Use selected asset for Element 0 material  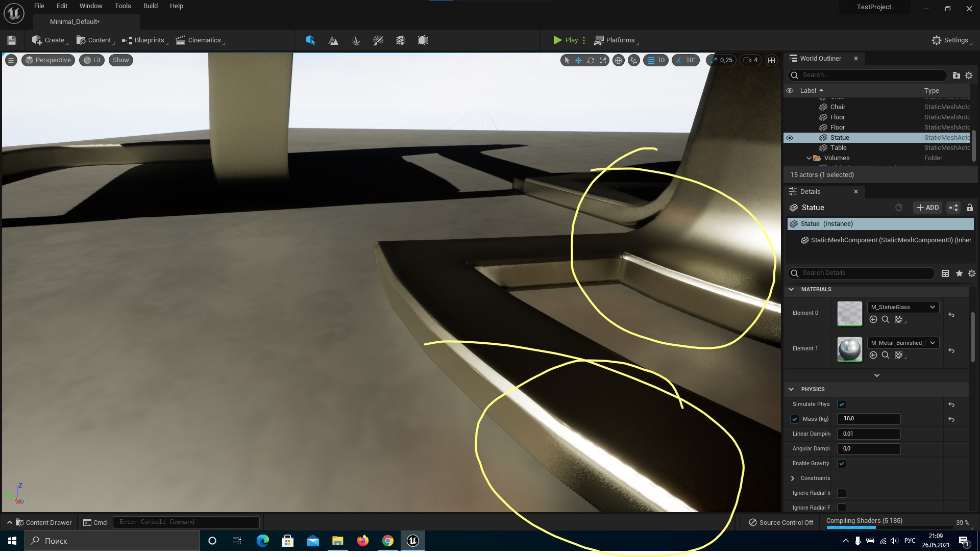click(873, 320)
